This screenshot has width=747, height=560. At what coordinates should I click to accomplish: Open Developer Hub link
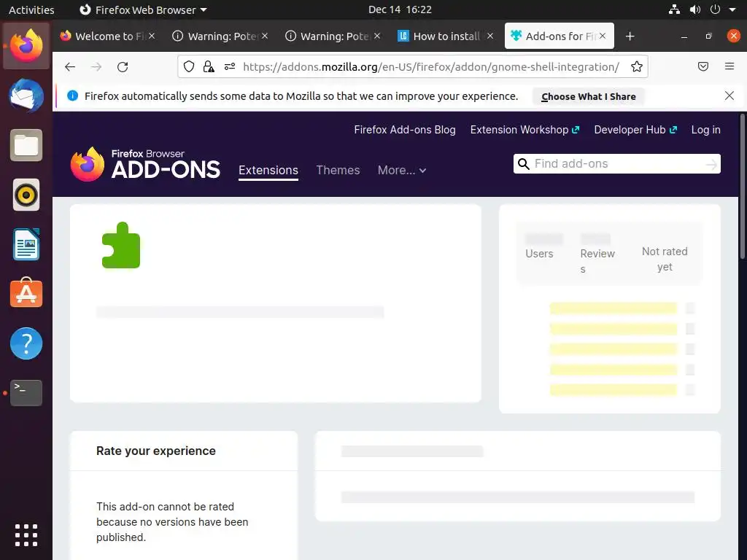(x=635, y=130)
